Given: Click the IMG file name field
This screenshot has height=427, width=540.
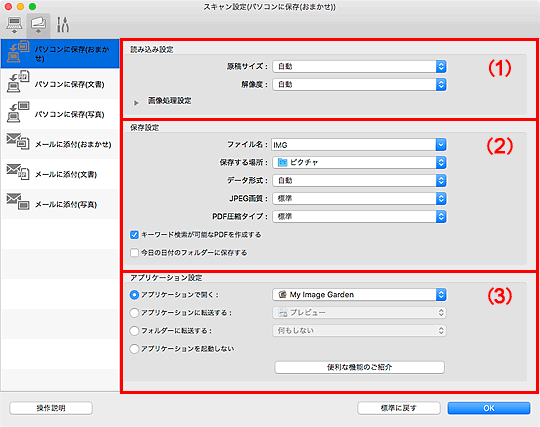Looking at the screenshot, I should coord(353,145).
